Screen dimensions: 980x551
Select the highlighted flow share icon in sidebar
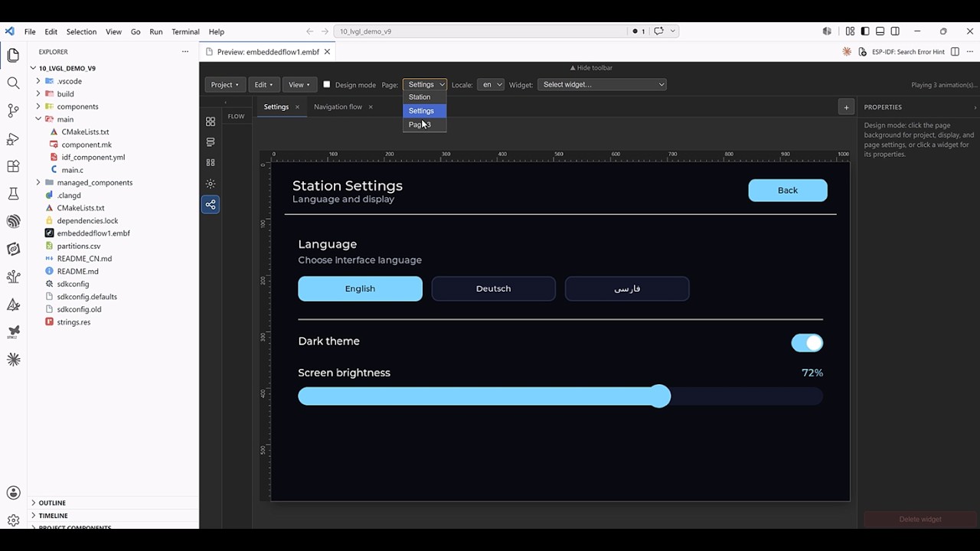pyautogui.click(x=211, y=204)
